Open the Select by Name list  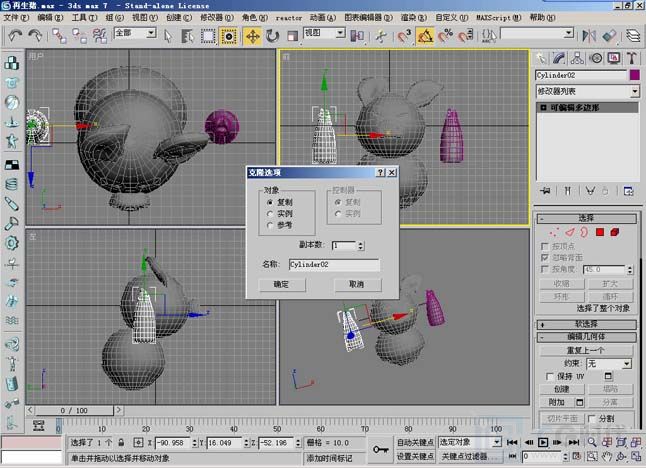[x=187, y=36]
